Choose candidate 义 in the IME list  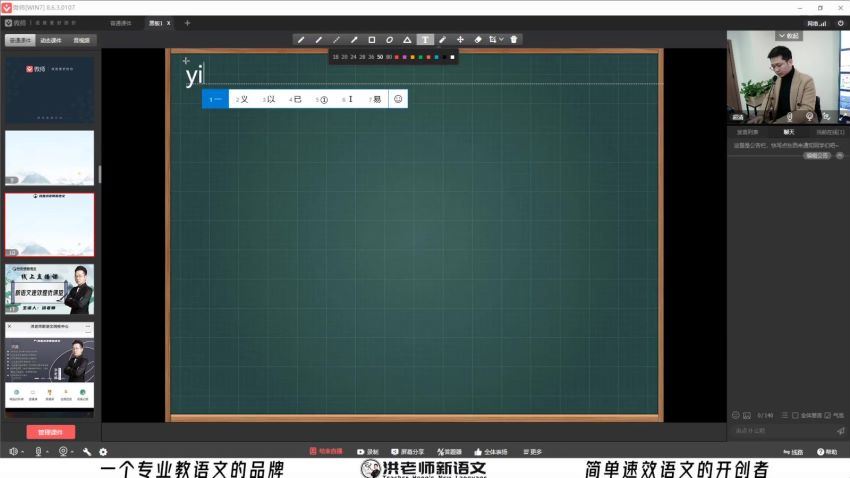coord(242,99)
